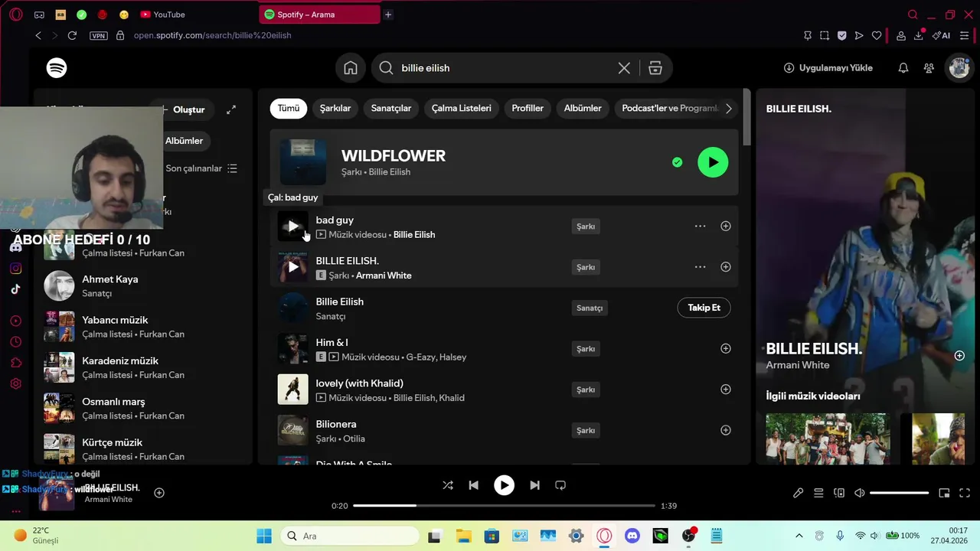Adjust the volume slider
Image resolution: width=980 pixels, height=551 pixels.
point(900,494)
